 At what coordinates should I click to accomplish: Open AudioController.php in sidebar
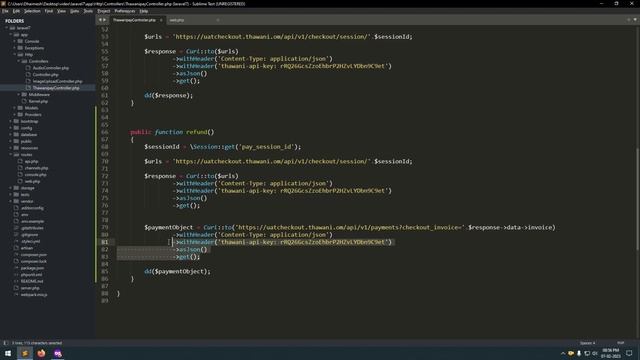pyautogui.click(x=51, y=68)
